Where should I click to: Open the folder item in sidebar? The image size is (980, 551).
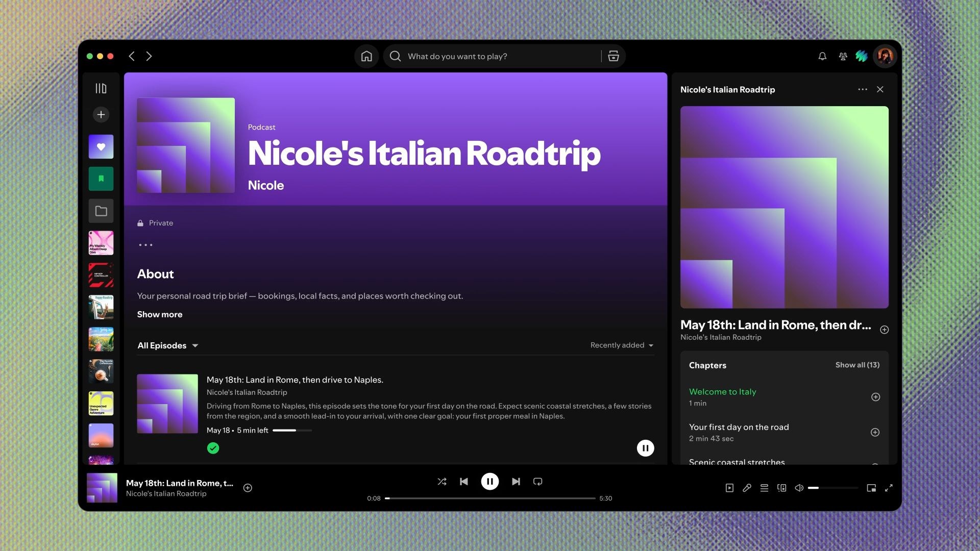point(101,211)
